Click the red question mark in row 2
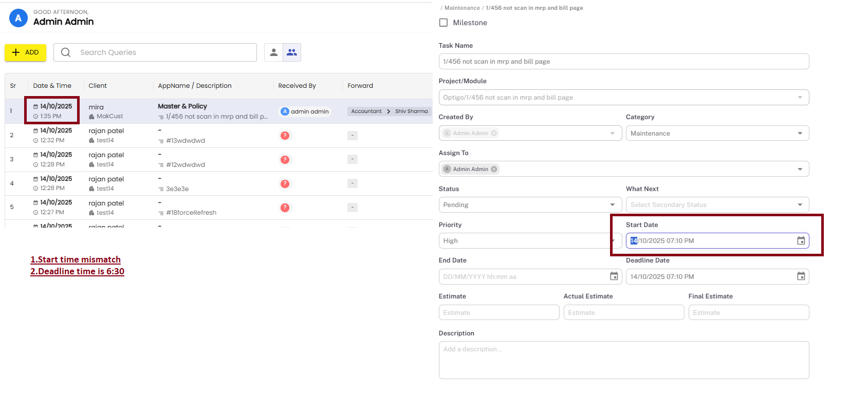This screenshot has height=413, width=868. pos(285,136)
